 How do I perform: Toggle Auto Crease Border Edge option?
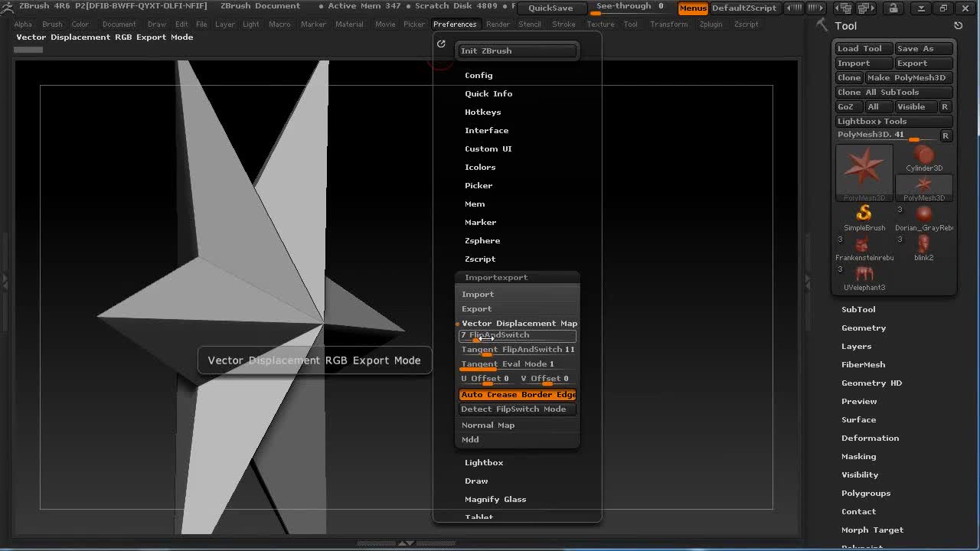[x=518, y=394]
